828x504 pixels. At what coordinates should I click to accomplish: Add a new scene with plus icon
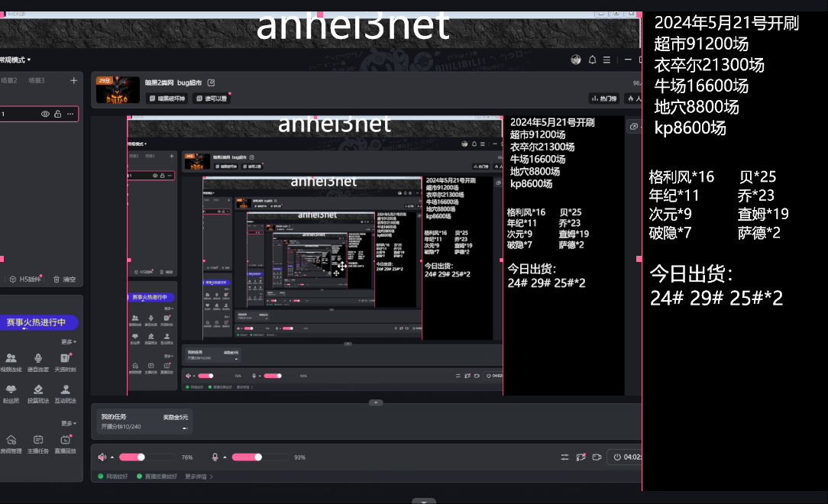pyautogui.click(x=73, y=80)
